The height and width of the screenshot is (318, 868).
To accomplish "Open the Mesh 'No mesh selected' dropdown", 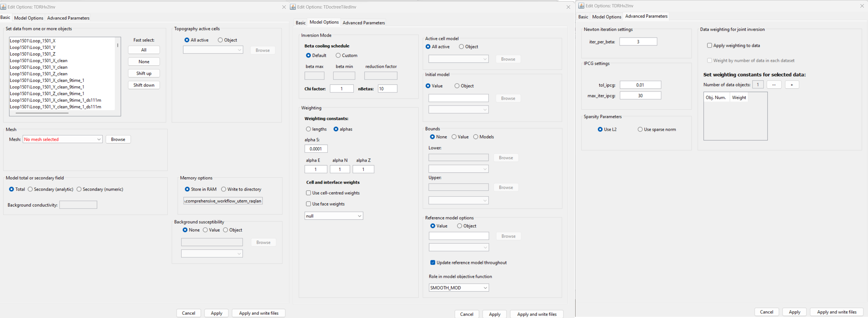I will [x=63, y=139].
